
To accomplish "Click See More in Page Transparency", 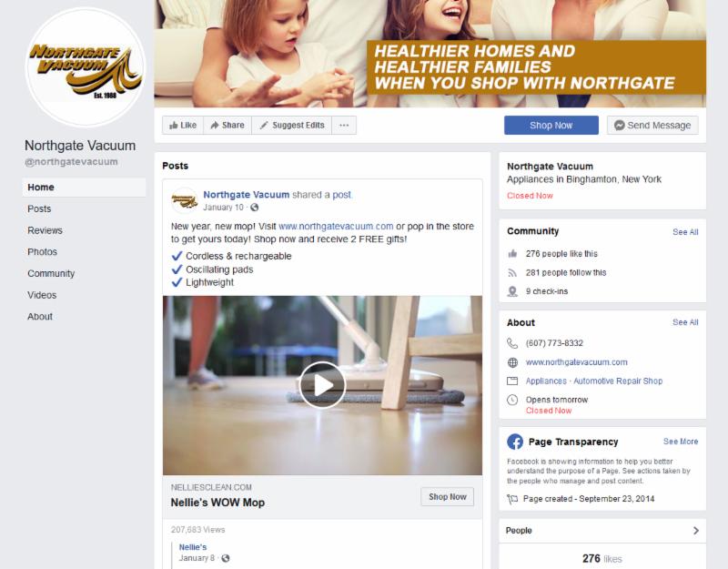I will (x=681, y=442).
